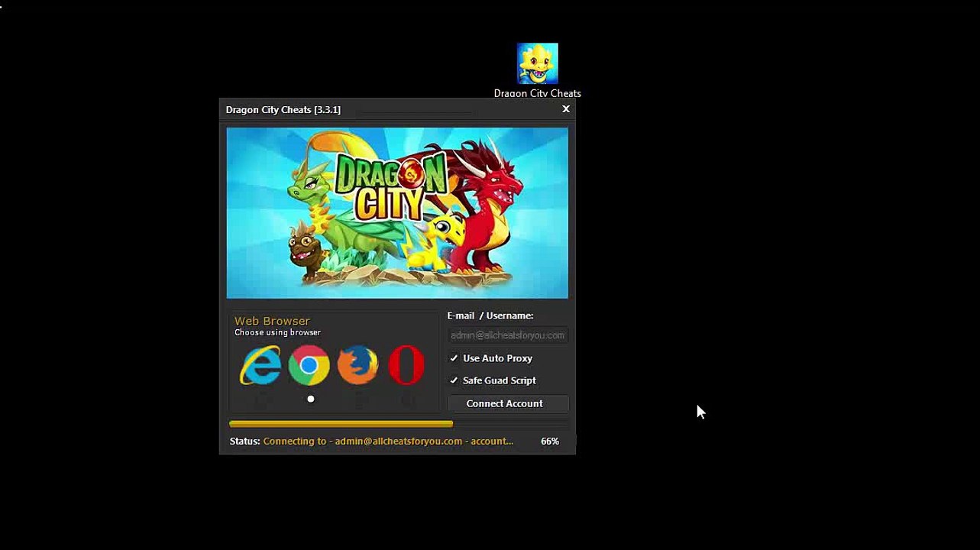980x550 pixels.
Task: Click the yellow connection progress bar
Action: point(341,423)
